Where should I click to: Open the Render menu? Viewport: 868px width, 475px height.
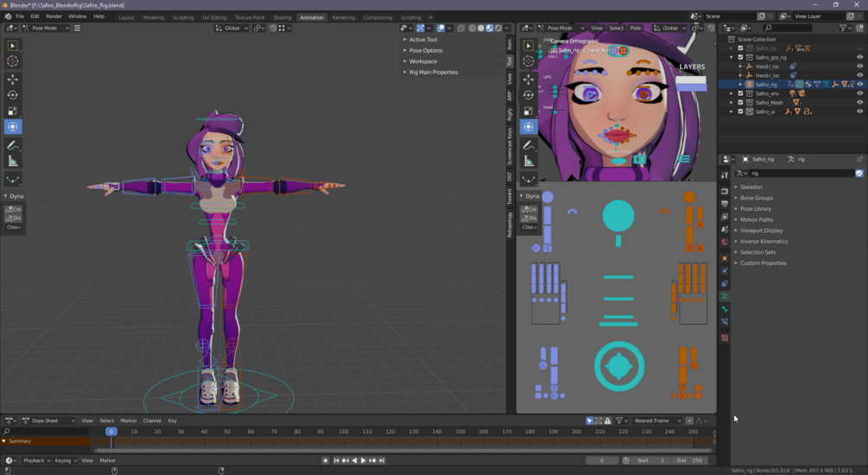point(54,16)
